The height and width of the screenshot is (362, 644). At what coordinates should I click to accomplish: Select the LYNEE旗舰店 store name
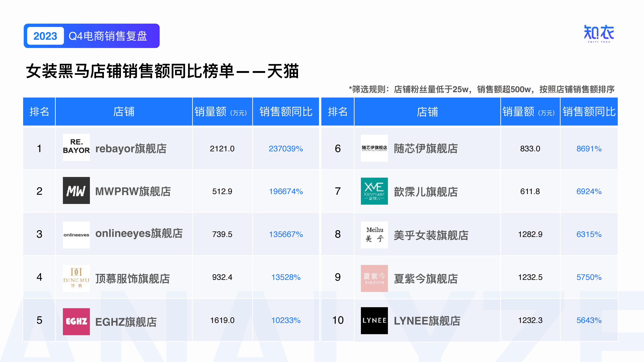point(427,321)
